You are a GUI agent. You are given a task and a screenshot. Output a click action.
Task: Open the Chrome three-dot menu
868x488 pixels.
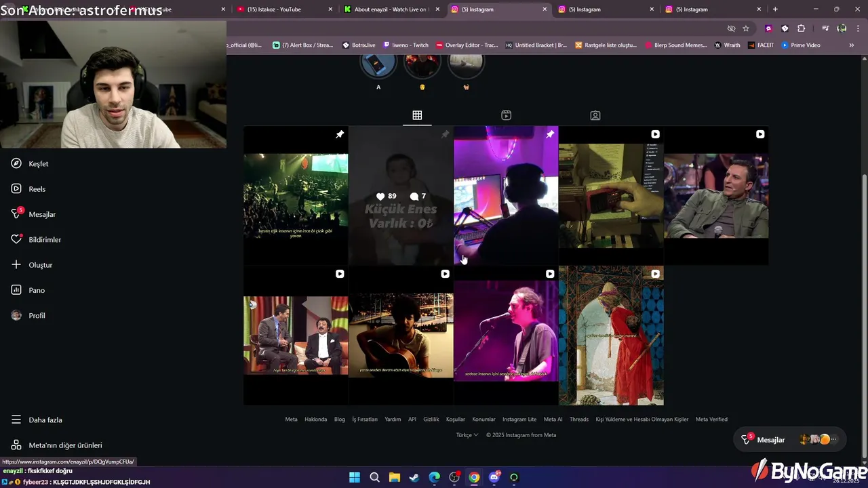pyautogui.click(x=858, y=28)
